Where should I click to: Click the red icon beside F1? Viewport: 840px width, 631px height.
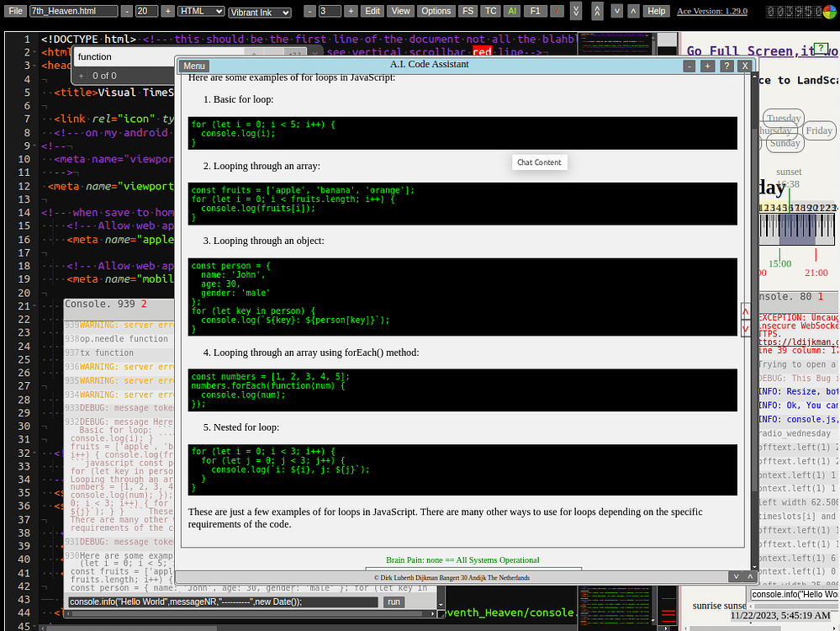click(557, 10)
